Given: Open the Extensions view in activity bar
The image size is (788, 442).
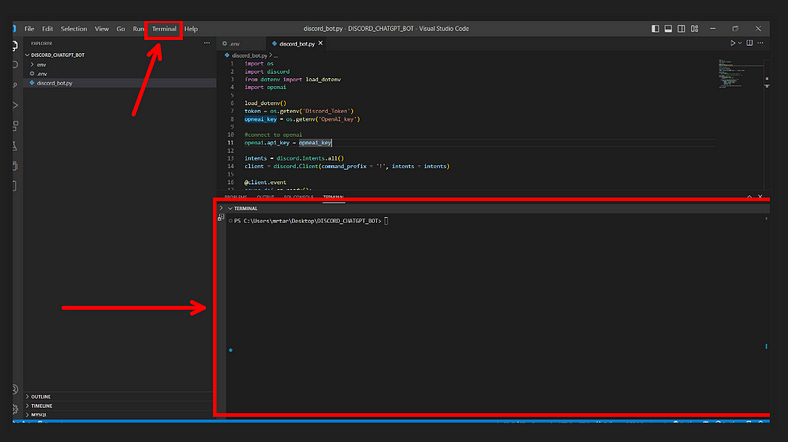Looking at the screenshot, I should tap(15, 126).
